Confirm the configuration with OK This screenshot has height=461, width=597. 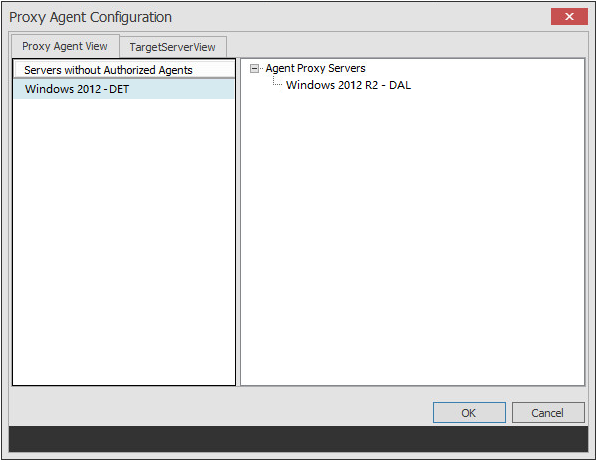(x=469, y=413)
